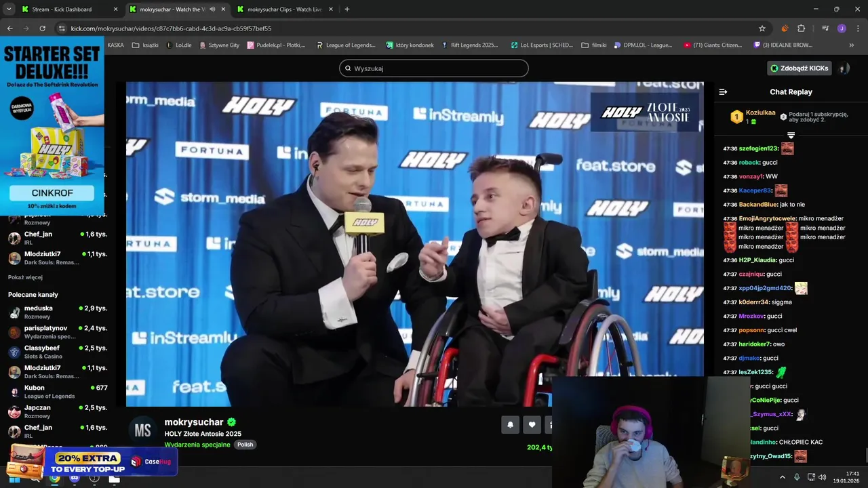868x488 pixels.
Task: Open the site information icon in address bar
Action: point(62,28)
